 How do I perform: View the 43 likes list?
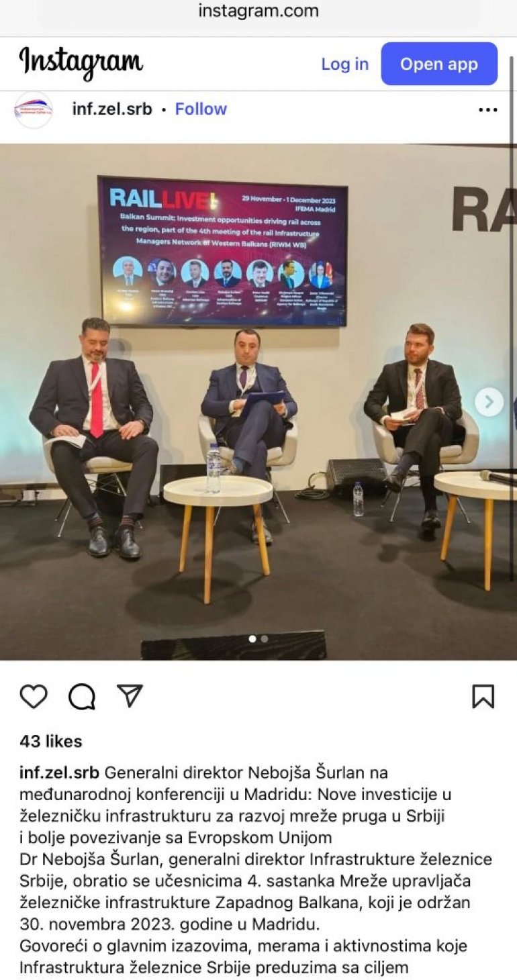click(51, 741)
